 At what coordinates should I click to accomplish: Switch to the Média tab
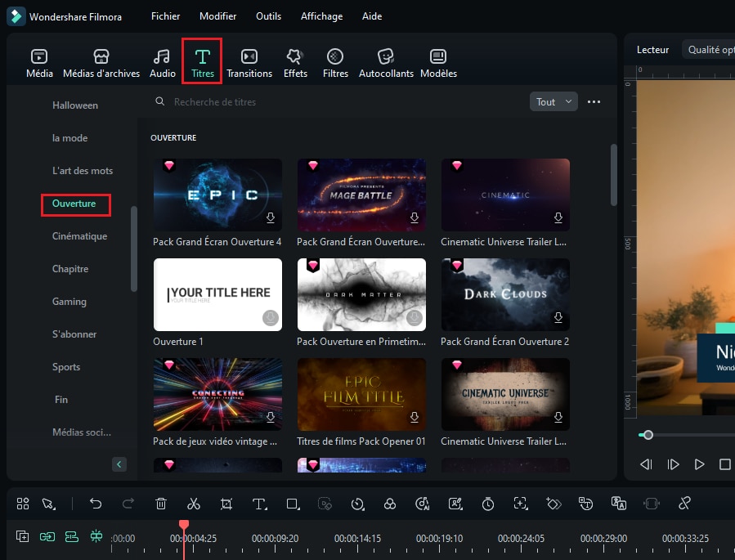pos(39,63)
